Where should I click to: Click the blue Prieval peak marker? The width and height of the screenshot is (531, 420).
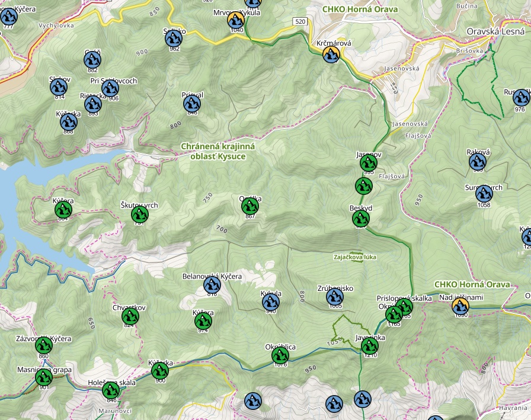click(x=192, y=104)
